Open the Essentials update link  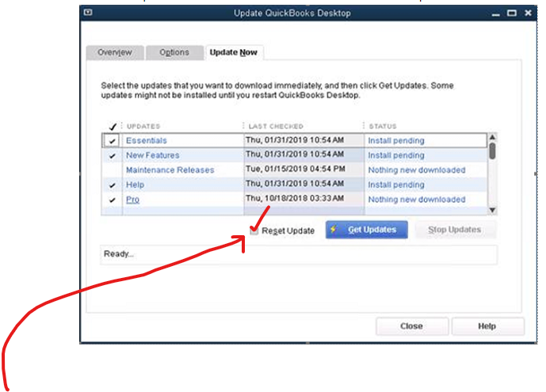tap(147, 140)
